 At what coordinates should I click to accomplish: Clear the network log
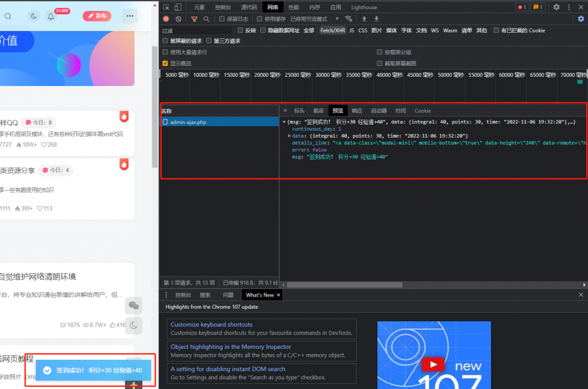click(x=179, y=19)
